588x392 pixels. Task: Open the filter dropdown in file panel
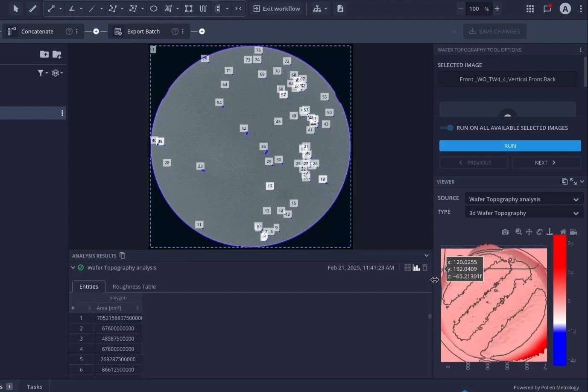(x=42, y=73)
